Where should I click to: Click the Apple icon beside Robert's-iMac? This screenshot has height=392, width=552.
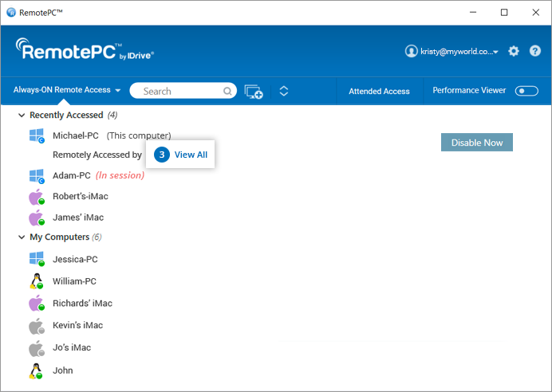coord(37,197)
